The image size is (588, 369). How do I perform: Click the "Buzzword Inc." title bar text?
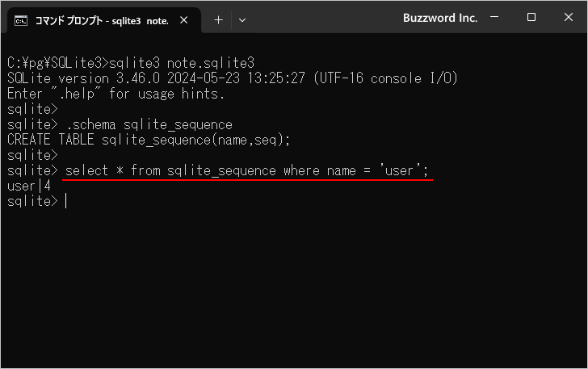[439, 18]
